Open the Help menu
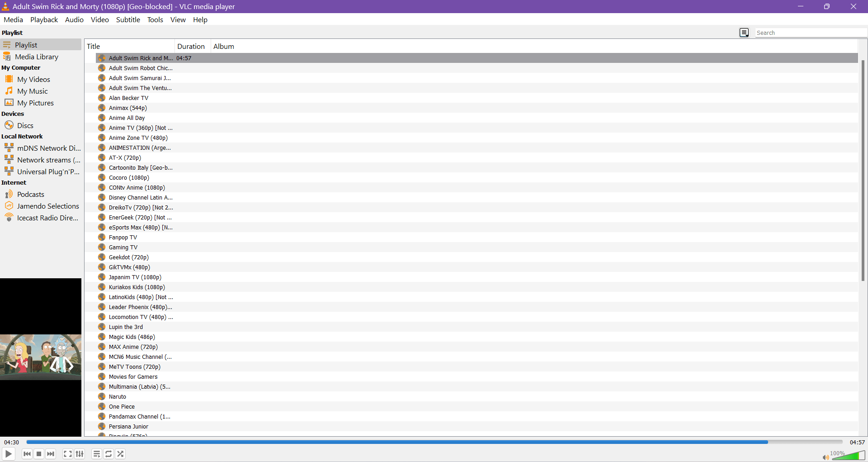This screenshot has height=462, width=868. [x=200, y=19]
